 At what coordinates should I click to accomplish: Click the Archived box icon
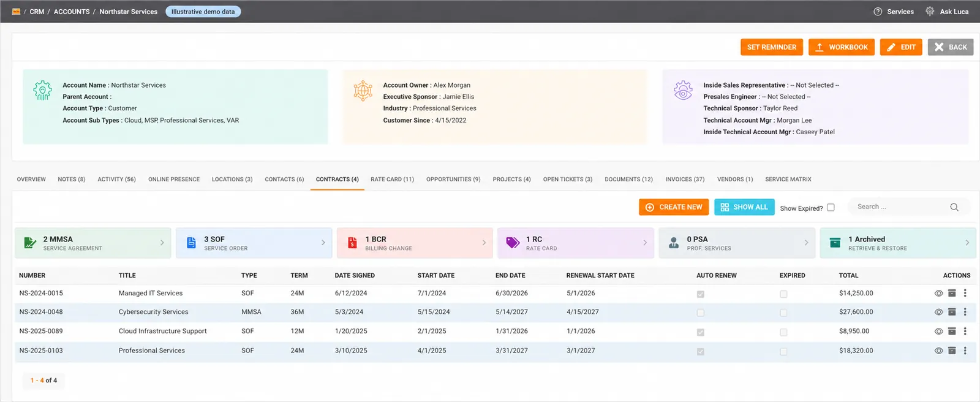[835, 243]
